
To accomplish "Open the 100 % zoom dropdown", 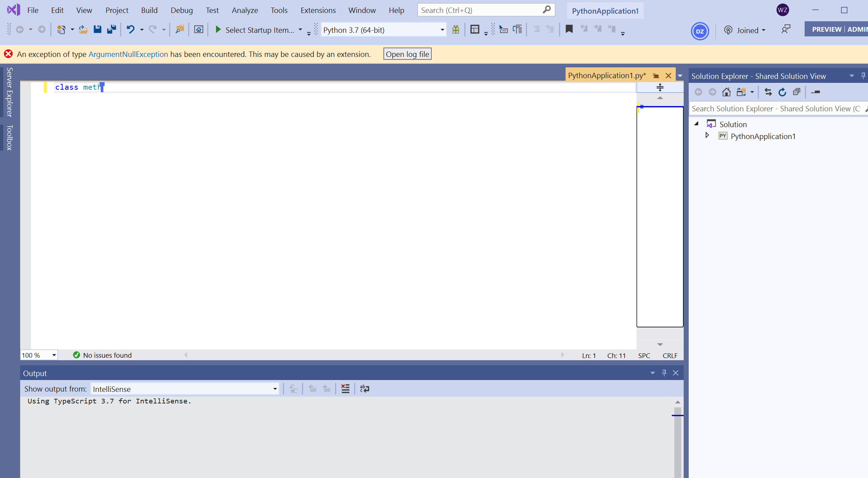I will tap(54, 355).
